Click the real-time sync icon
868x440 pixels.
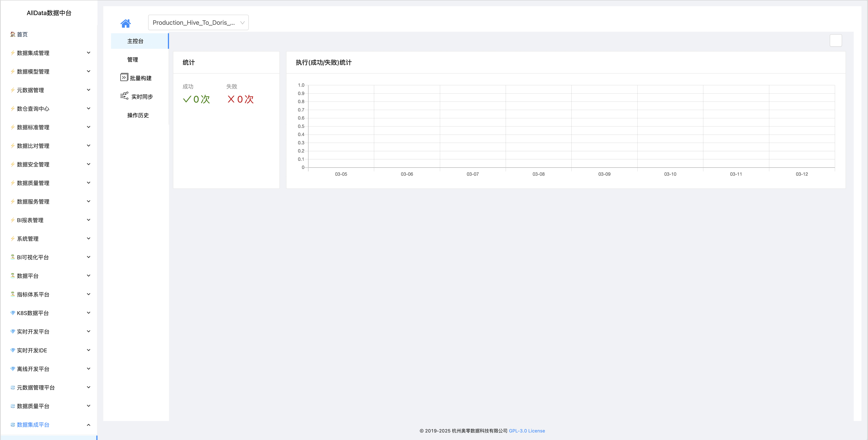124,96
